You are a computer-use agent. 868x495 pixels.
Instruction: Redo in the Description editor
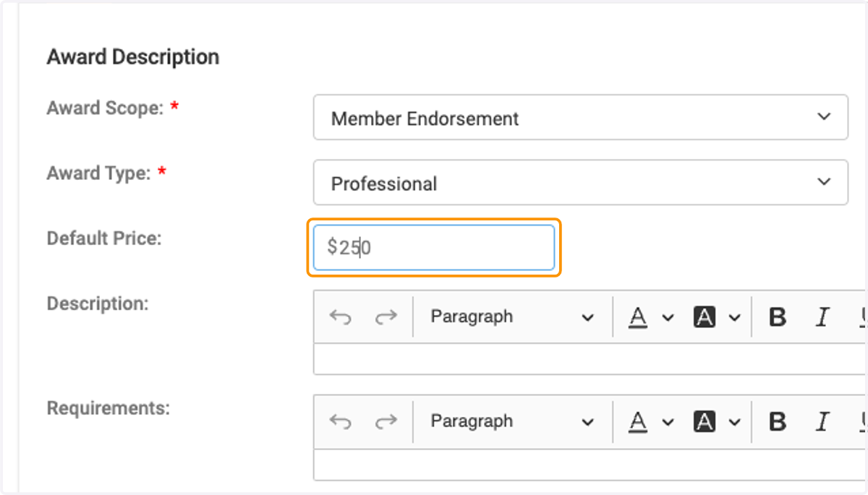[386, 317]
